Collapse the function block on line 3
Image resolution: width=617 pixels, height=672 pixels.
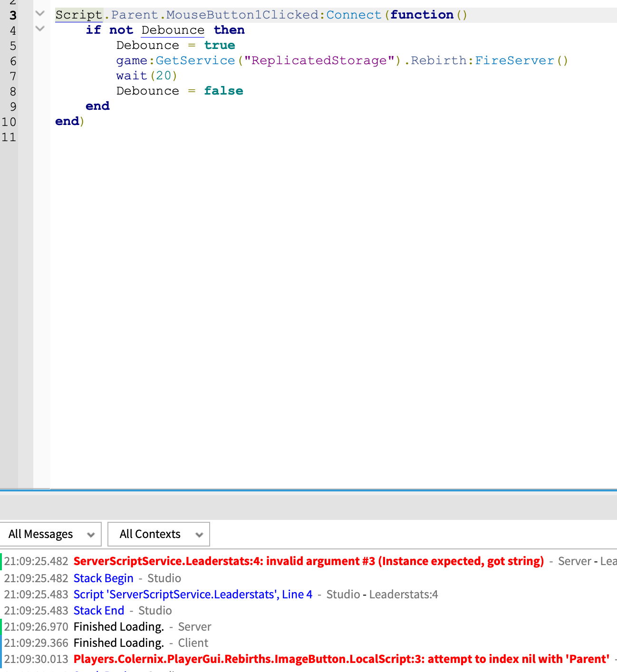click(x=39, y=14)
